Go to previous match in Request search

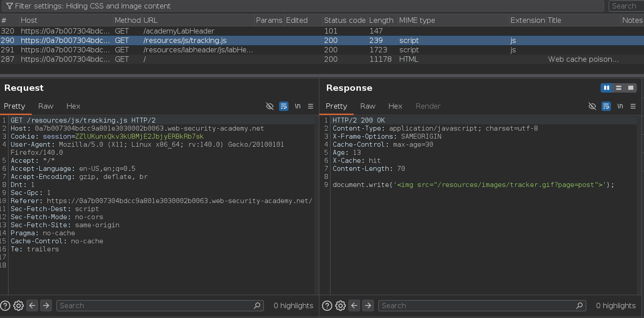(32, 305)
